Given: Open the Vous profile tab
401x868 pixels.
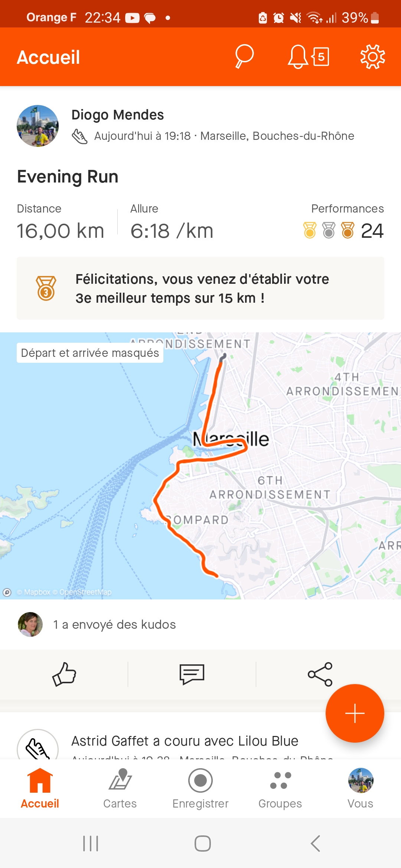Looking at the screenshot, I should tap(361, 788).
